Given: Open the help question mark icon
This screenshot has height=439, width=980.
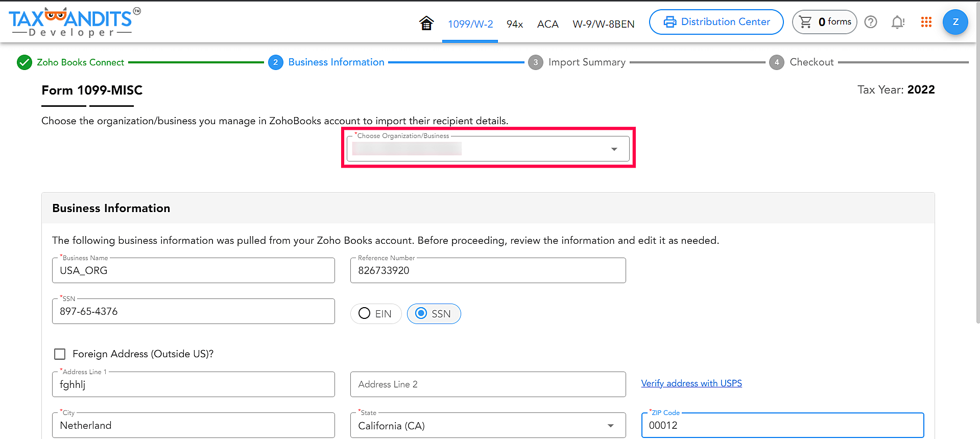Looking at the screenshot, I should coord(871,22).
